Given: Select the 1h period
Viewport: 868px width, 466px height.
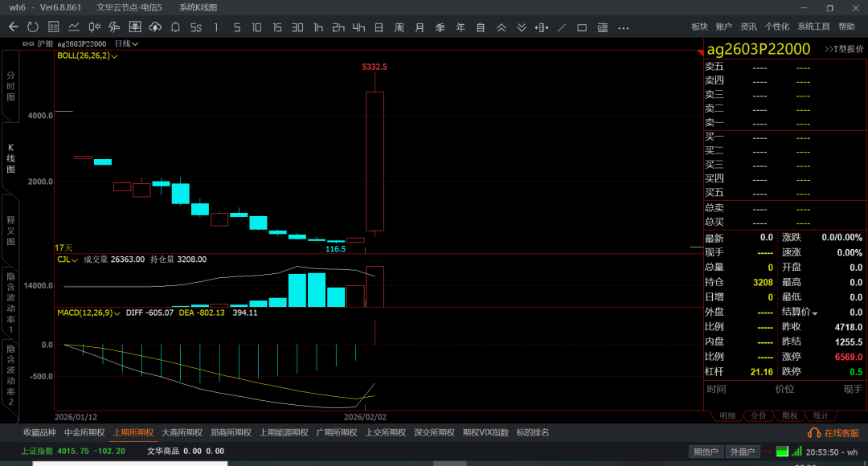Looking at the screenshot, I should [317, 27].
